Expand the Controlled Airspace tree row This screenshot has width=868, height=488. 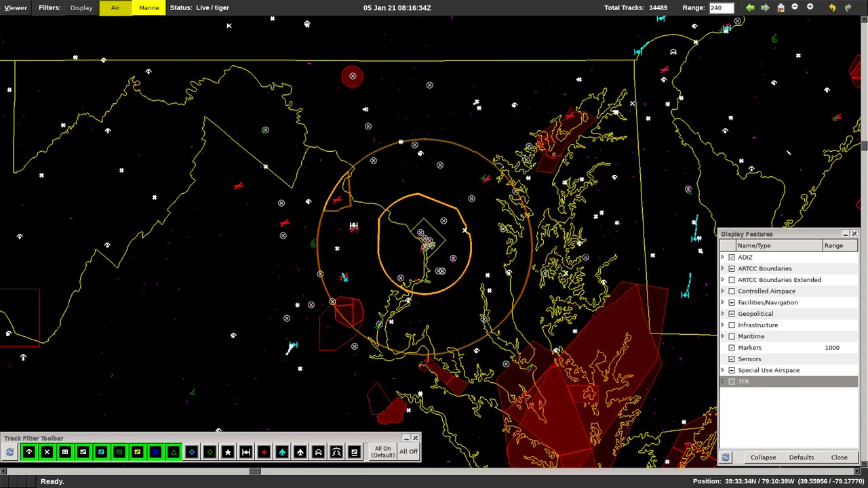[x=723, y=291]
